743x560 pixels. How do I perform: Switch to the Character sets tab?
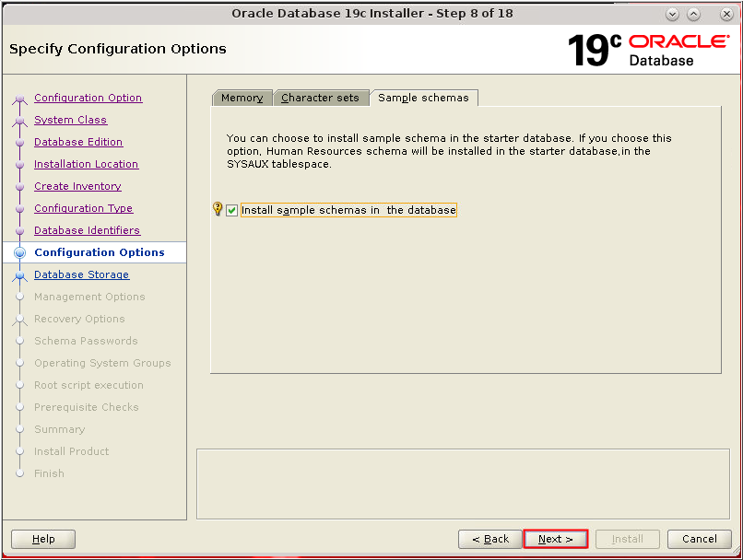click(x=320, y=97)
